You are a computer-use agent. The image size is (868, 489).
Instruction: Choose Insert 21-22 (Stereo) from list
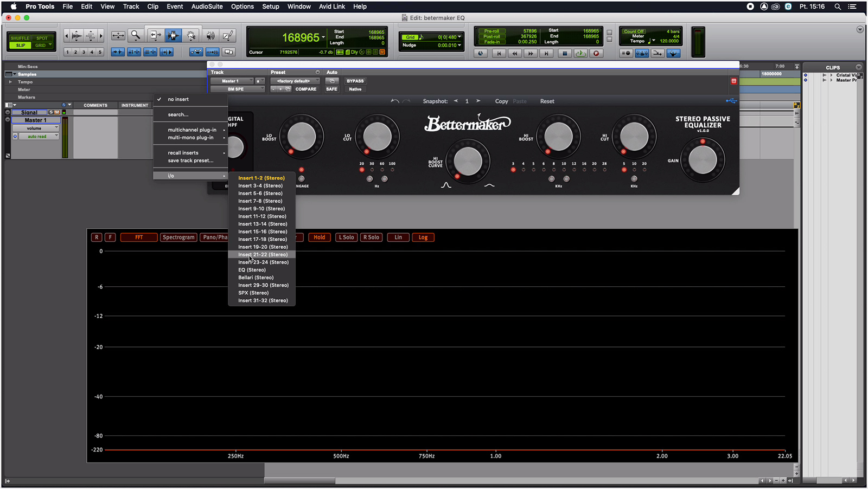(262, 254)
